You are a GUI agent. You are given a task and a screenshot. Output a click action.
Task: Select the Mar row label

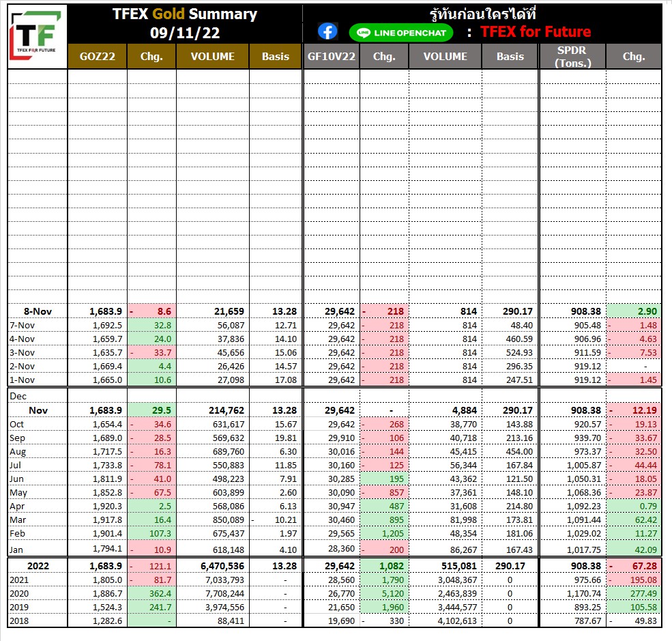18,519
